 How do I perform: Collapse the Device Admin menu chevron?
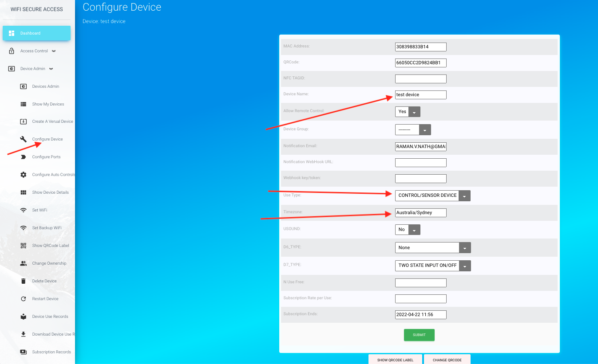pos(51,69)
